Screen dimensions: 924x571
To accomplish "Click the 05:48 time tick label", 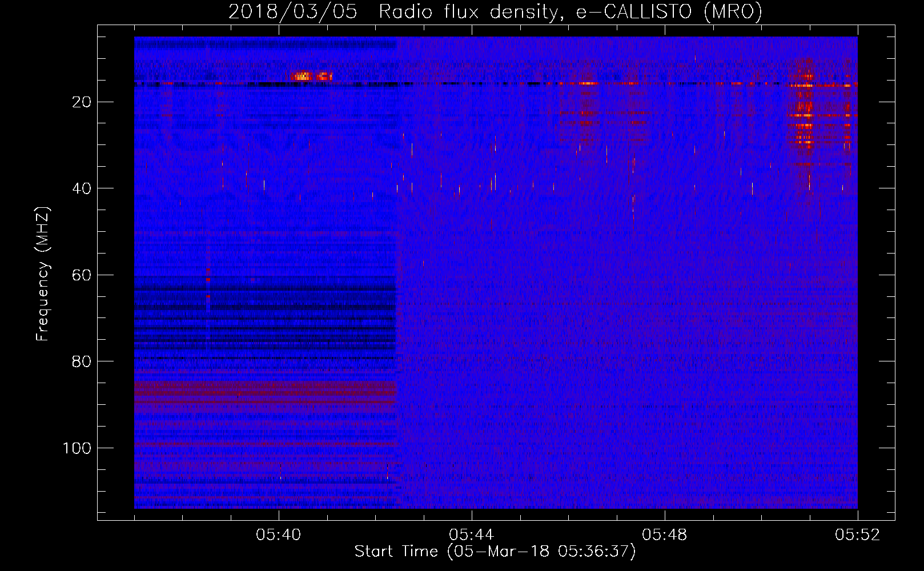I will [665, 535].
